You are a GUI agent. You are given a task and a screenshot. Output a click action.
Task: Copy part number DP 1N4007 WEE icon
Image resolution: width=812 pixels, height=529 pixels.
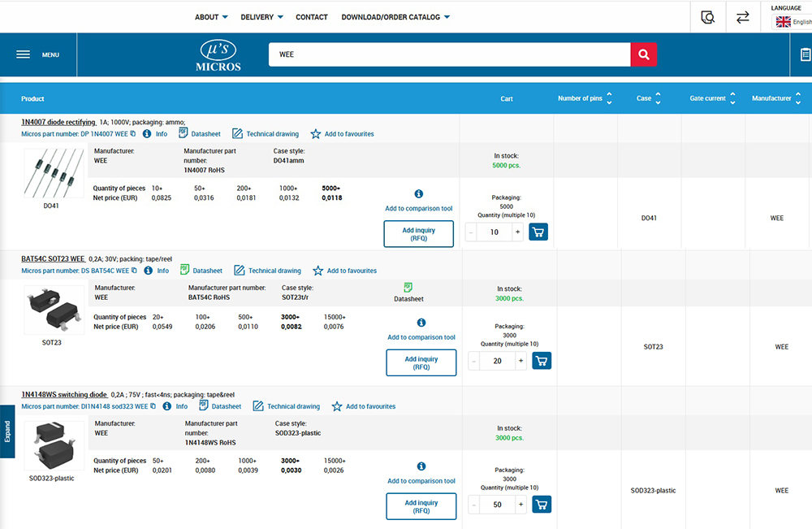[x=133, y=134]
